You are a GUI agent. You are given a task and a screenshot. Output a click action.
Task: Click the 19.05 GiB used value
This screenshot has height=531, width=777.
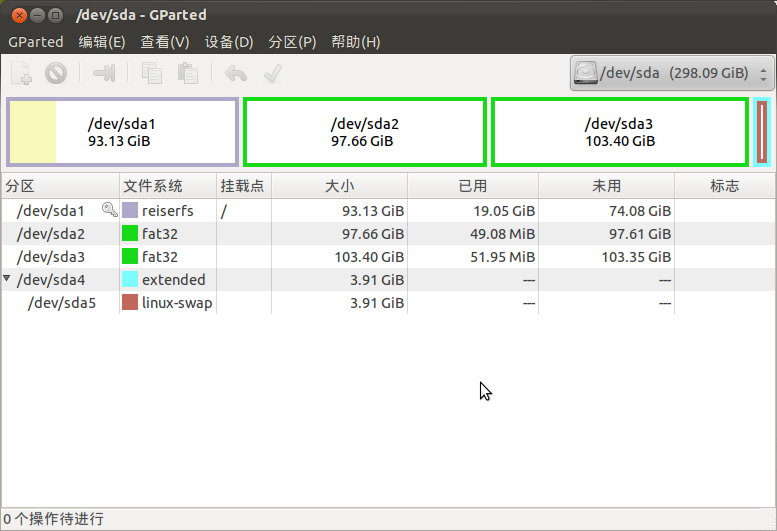pyautogui.click(x=504, y=211)
